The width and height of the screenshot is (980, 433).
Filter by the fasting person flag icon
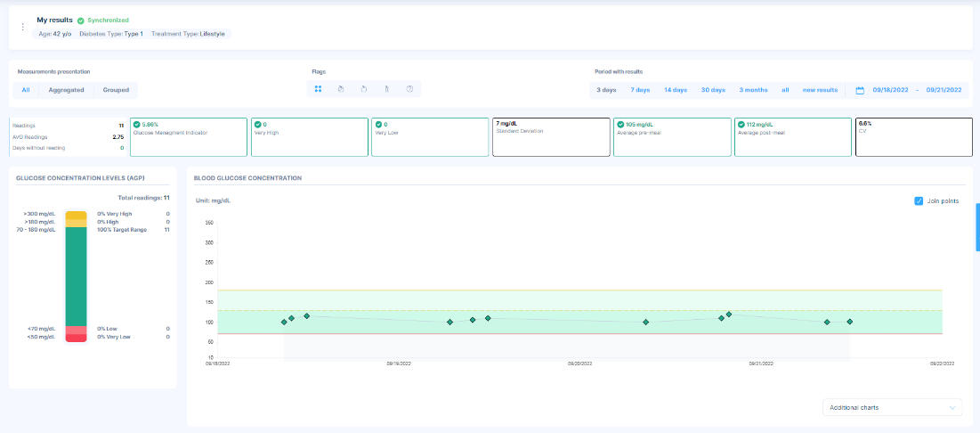point(387,89)
